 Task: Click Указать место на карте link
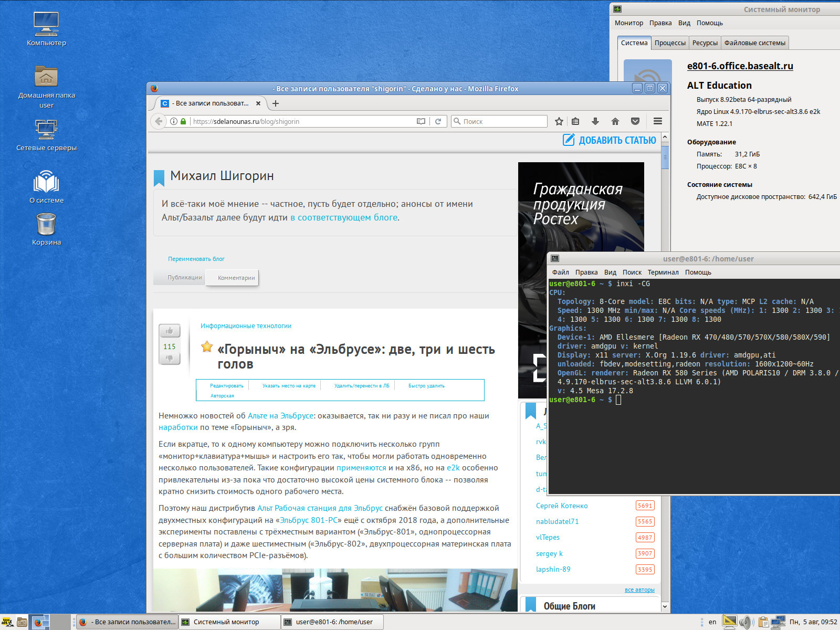(289, 386)
